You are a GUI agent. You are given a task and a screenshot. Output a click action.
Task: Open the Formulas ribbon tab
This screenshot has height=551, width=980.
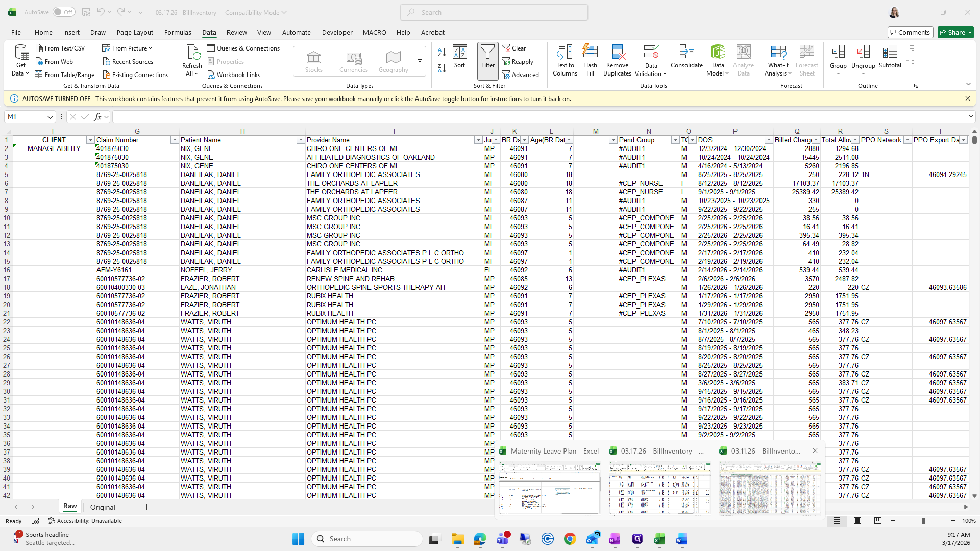(x=178, y=32)
